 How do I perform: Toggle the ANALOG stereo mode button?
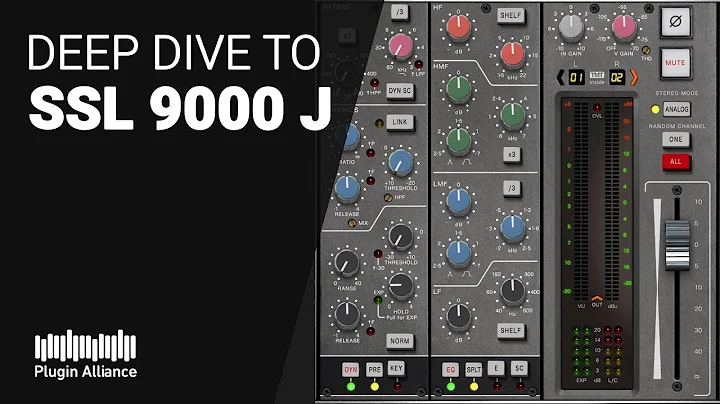[676, 109]
